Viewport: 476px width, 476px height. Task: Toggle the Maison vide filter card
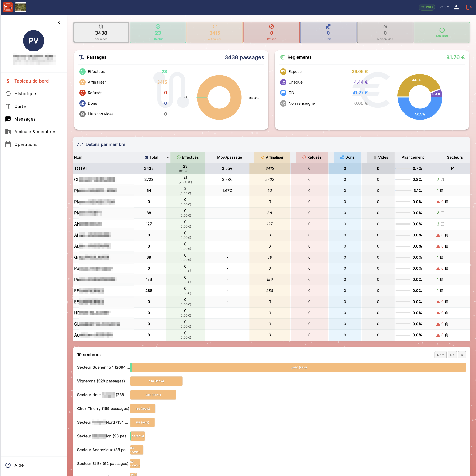385,32
